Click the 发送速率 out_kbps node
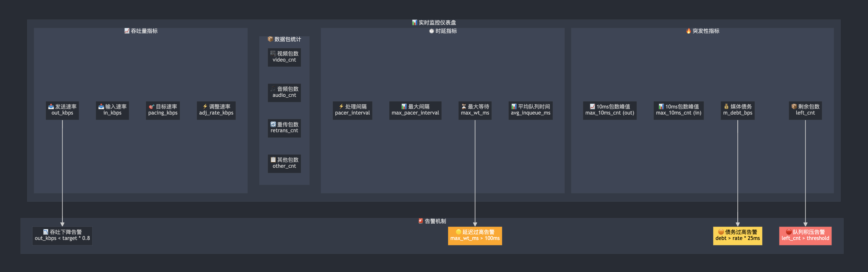This screenshot has height=272, width=868. (62, 110)
